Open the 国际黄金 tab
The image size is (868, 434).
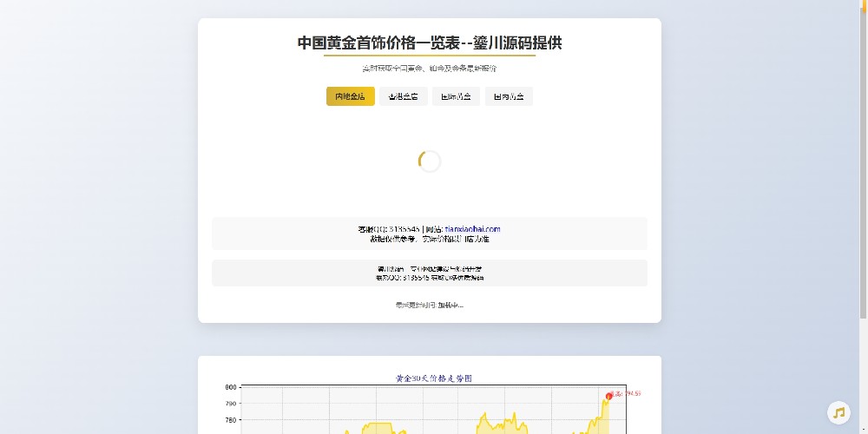[x=457, y=96]
